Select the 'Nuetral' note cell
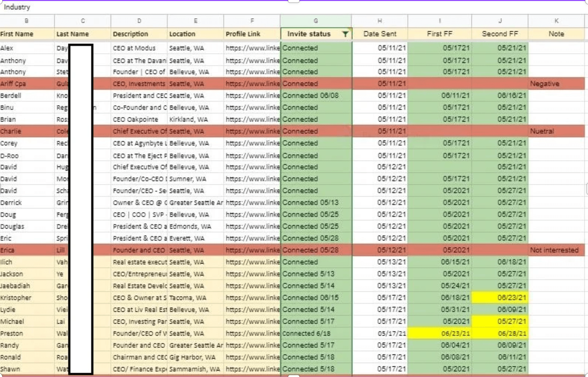The height and width of the screenshot is (377, 588). [556, 131]
